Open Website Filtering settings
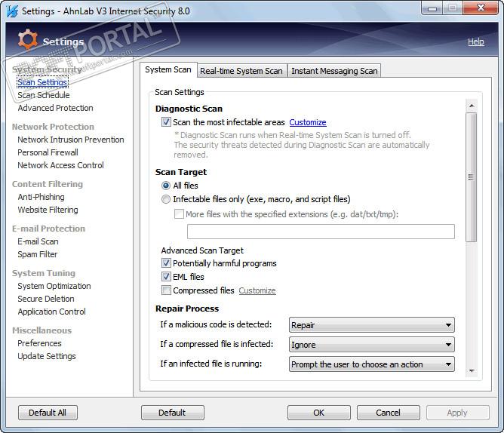504x433 pixels. tap(48, 210)
